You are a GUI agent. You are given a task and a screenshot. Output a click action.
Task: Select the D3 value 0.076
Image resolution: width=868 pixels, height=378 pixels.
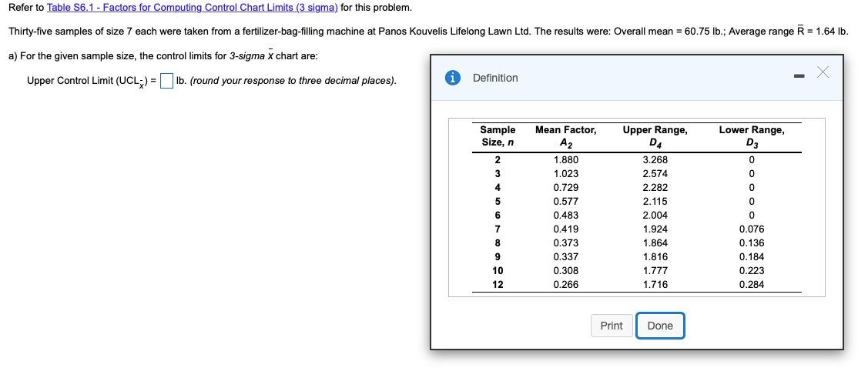[751, 229]
